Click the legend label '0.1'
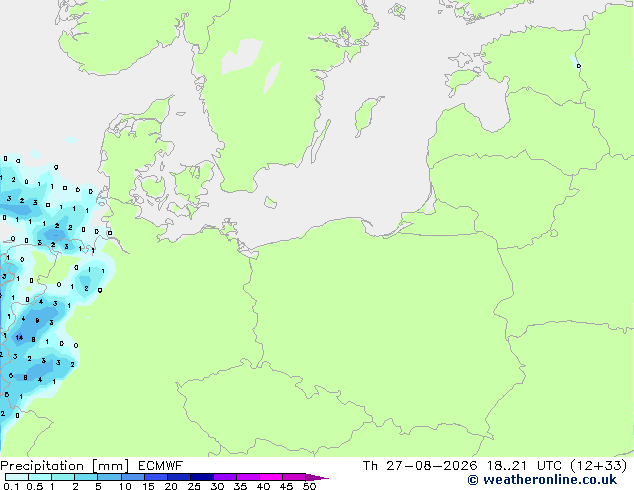Screen dimensions: 634x490 [11, 486]
